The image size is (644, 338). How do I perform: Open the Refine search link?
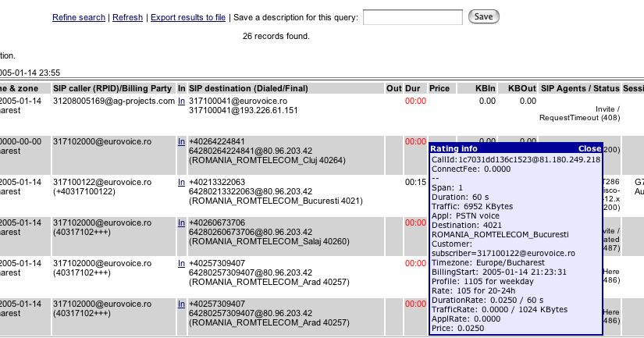79,17
